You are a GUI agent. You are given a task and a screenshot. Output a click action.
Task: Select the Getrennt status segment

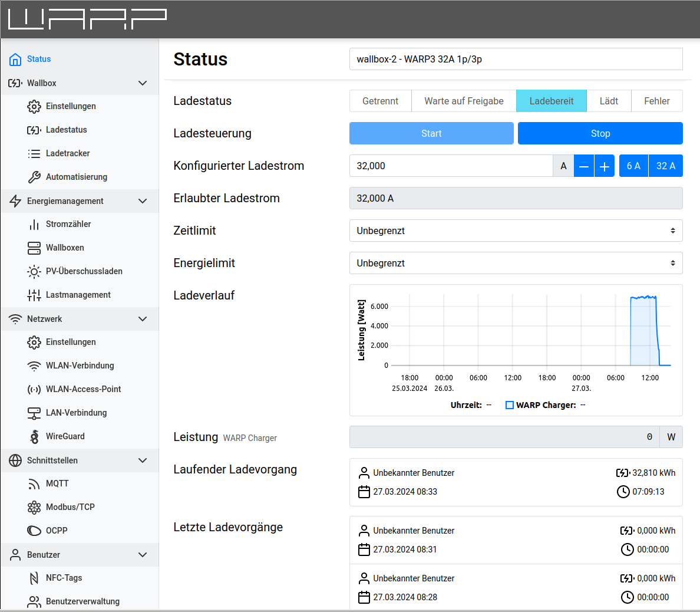(380, 101)
